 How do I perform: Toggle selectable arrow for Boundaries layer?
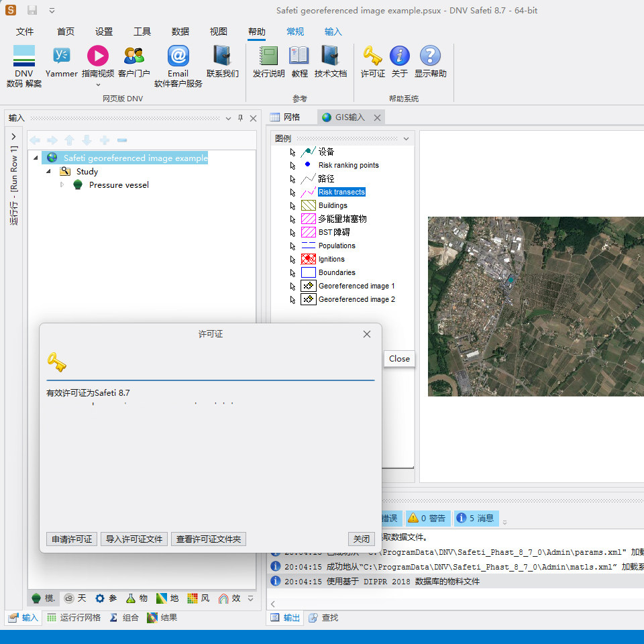pyautogui.click(x=292, y=273)
